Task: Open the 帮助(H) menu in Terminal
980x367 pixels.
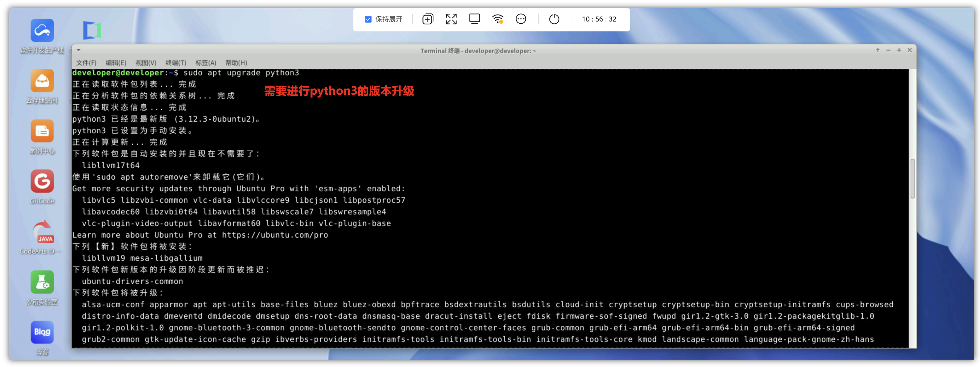Action: tap(236, 63)
